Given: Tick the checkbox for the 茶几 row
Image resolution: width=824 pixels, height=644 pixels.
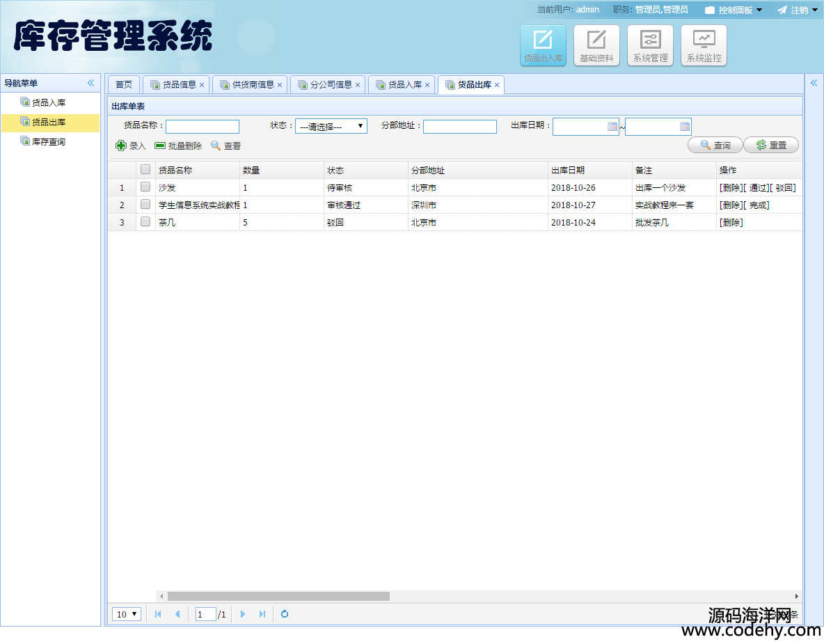Looking at the screenshot, I should tap(145, 221).
